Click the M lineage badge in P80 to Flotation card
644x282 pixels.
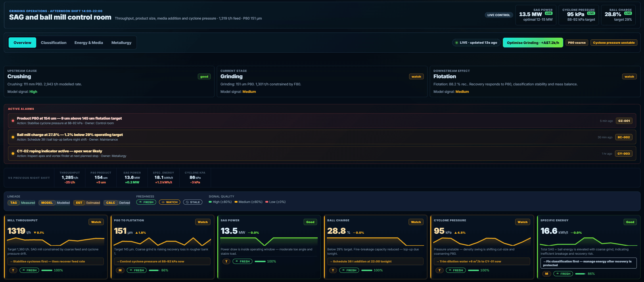pos(120,270)
